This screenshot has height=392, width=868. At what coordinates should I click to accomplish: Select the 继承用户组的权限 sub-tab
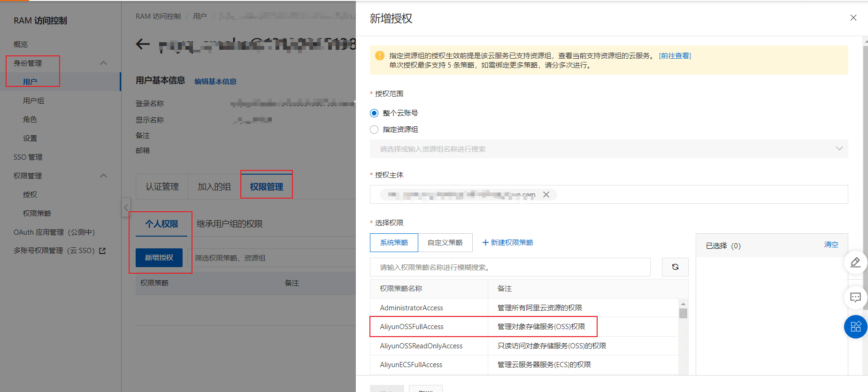230,224
